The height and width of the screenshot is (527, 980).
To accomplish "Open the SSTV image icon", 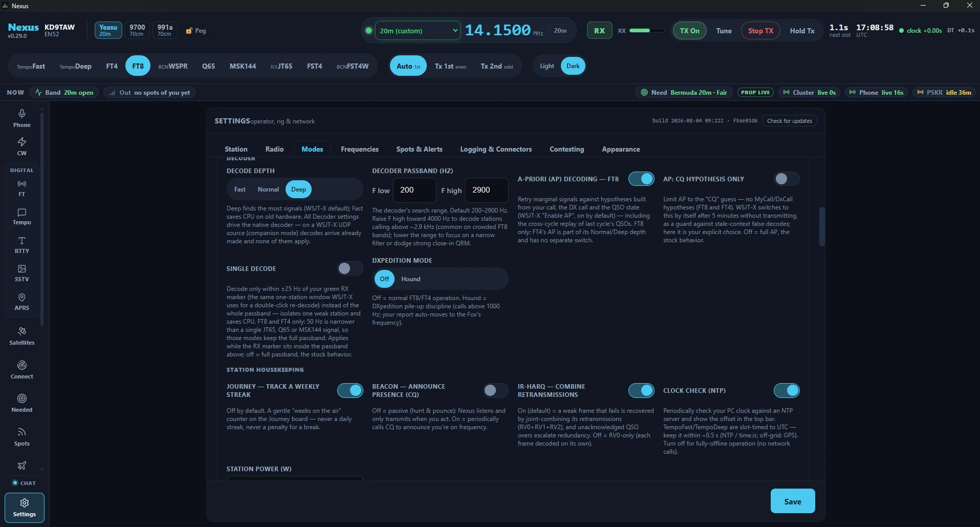I will tap(21, 273).
